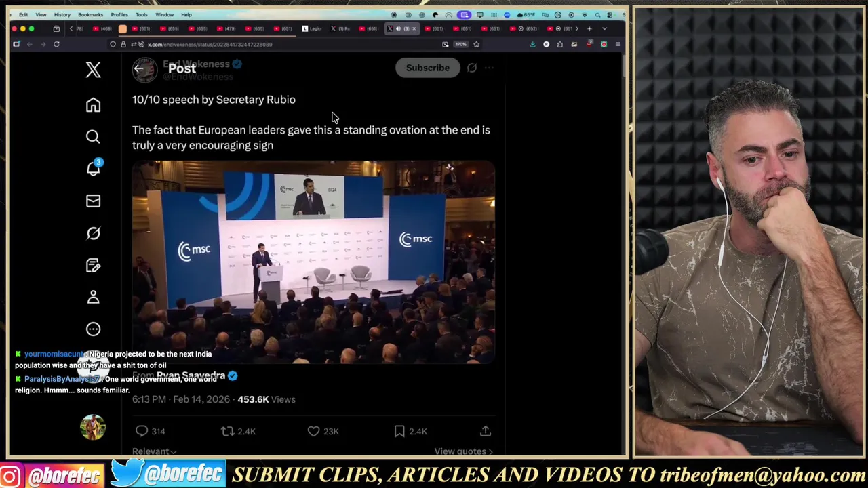Mute the active X tab audio
Image resolution: width=868 pixels, height=488 pixels.
(x=397, y=28)
